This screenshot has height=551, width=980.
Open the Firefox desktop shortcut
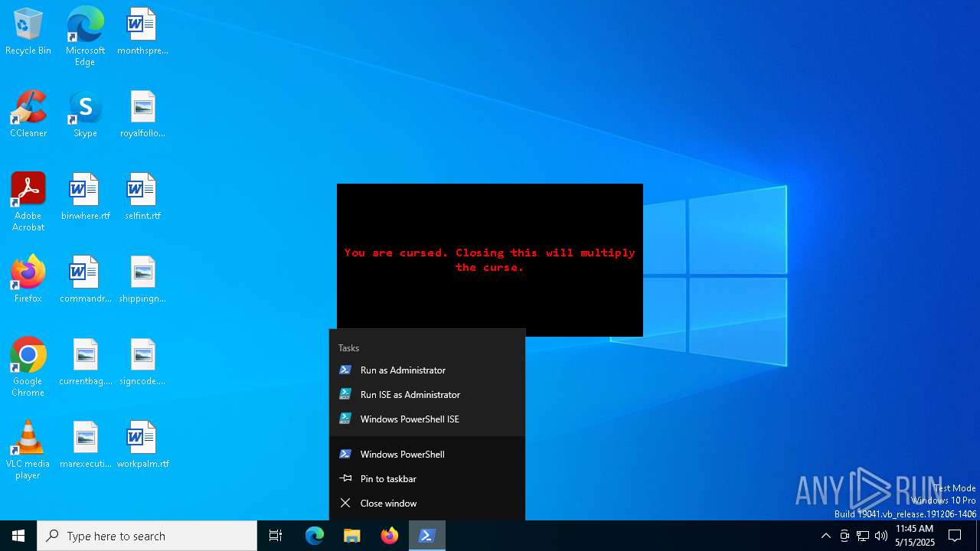(x=28, y=280)
